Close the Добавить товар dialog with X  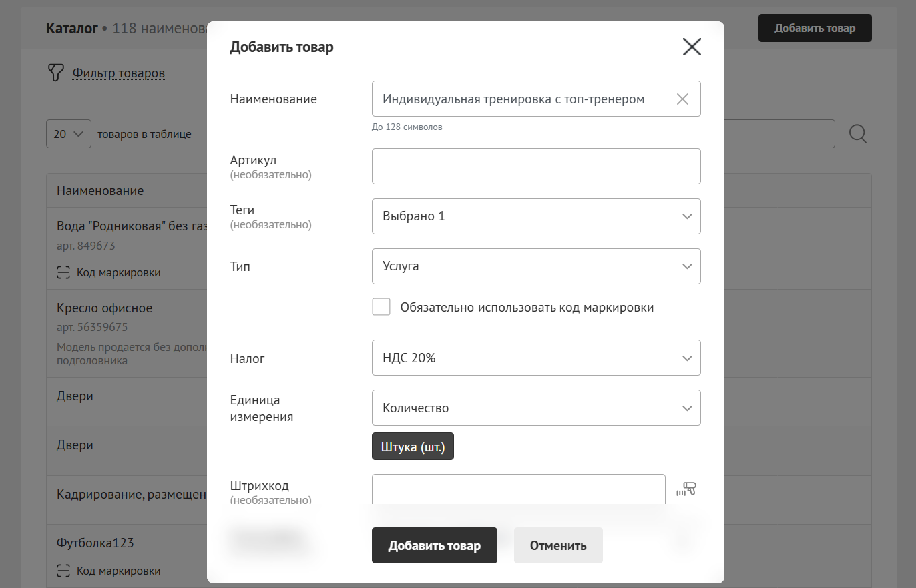692,47
